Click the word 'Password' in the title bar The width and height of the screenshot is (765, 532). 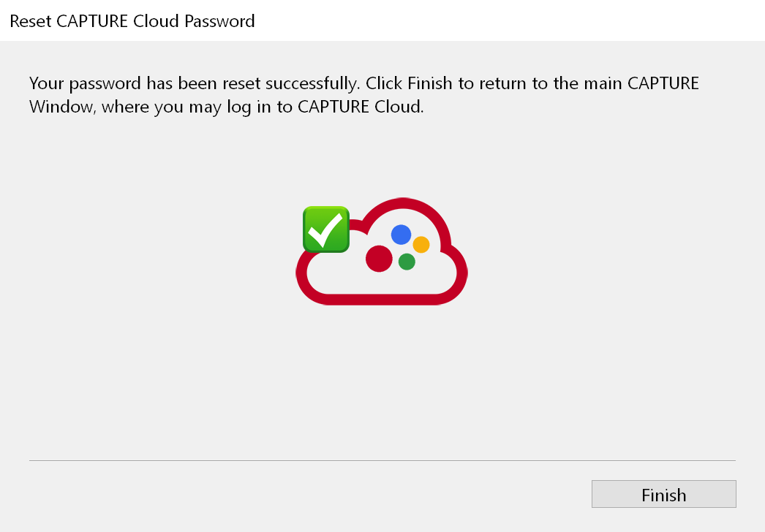click(x=219, y=20)
